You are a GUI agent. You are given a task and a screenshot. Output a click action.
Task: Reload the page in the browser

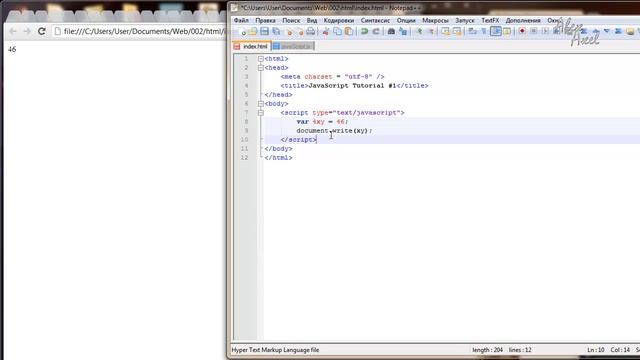pos(41,31)
